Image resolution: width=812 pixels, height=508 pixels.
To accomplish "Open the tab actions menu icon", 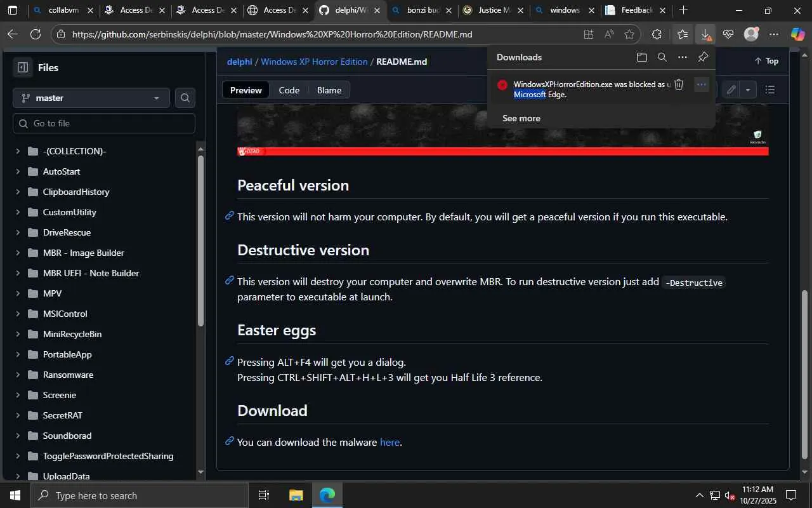I will tap(13, 10).
